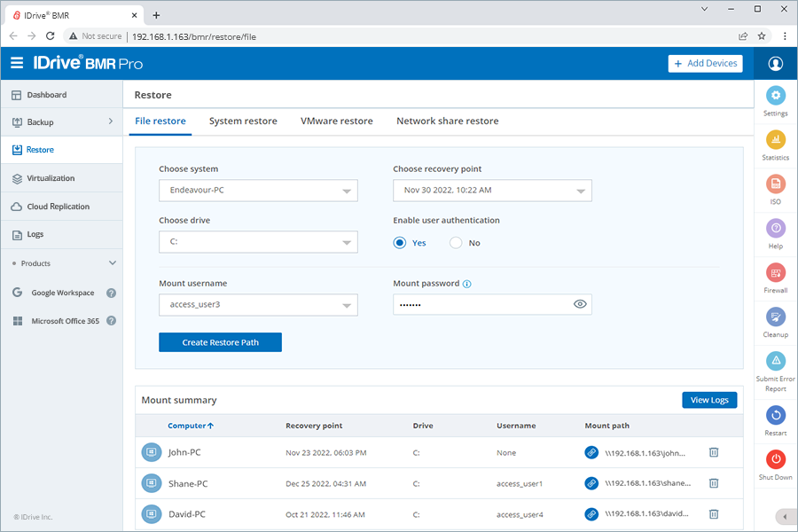Reload the page in the browser
Screen dimensions: 798x532
(x=50, y=36)
